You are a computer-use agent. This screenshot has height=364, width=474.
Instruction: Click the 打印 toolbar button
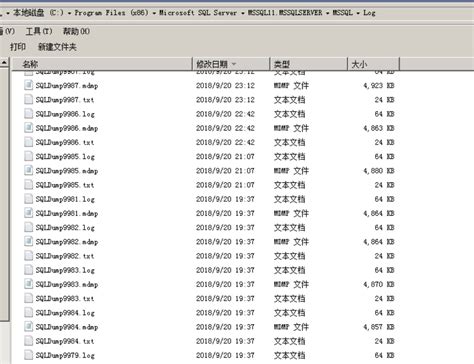pyautogui.click(x=18, y=47)
